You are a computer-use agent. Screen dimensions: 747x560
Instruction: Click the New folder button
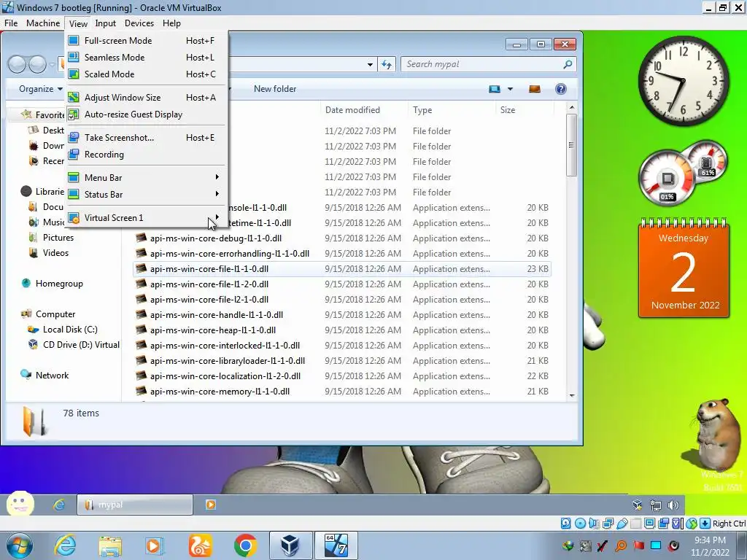point(275,89)
